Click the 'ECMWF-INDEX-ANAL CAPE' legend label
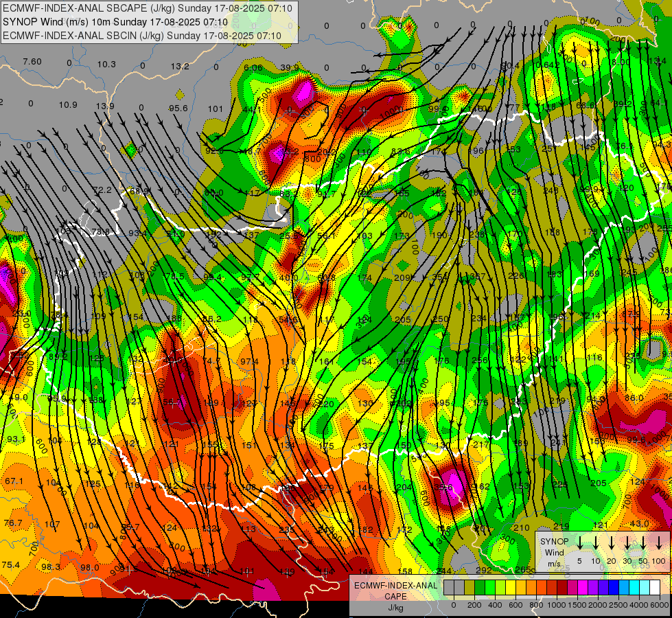 395,591
